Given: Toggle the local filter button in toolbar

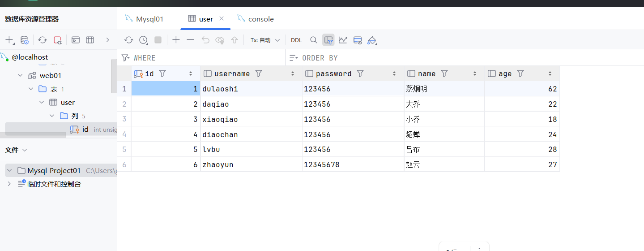Looking at the screenshot, I should pyautogui.click(x=328, y=40).
